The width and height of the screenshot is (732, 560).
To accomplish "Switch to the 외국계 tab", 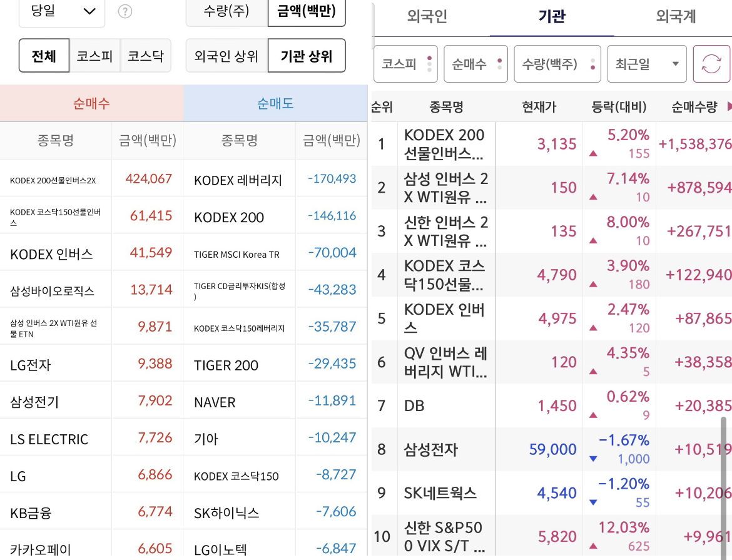I will point(676,17).
